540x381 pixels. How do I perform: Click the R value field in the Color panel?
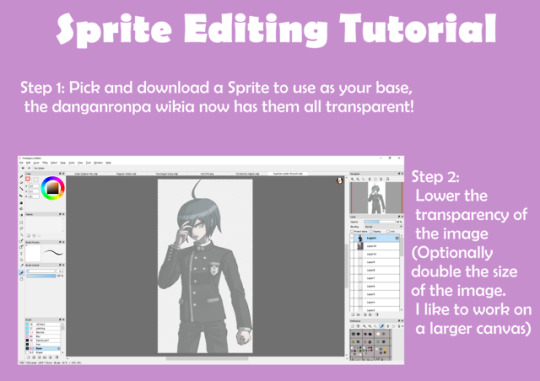click(x=34, y=186)
